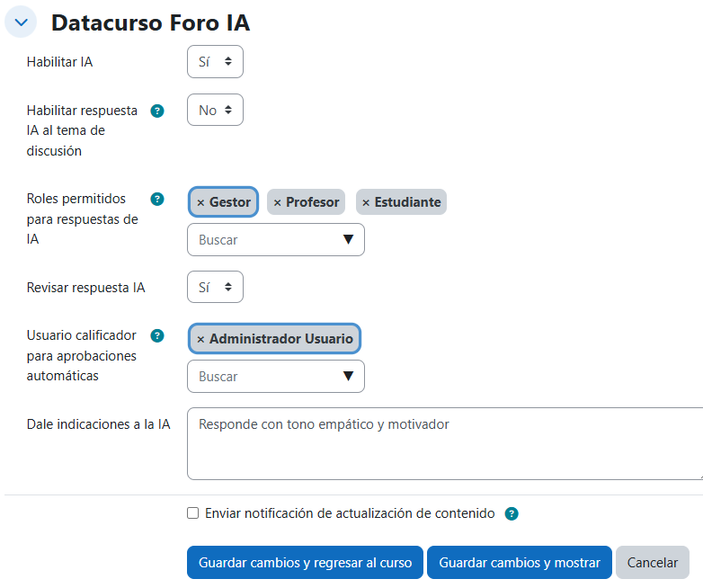Screen dimensions: 703x588
Task: Click the Datacurso Foro IA heading
Action: (151, 22)
